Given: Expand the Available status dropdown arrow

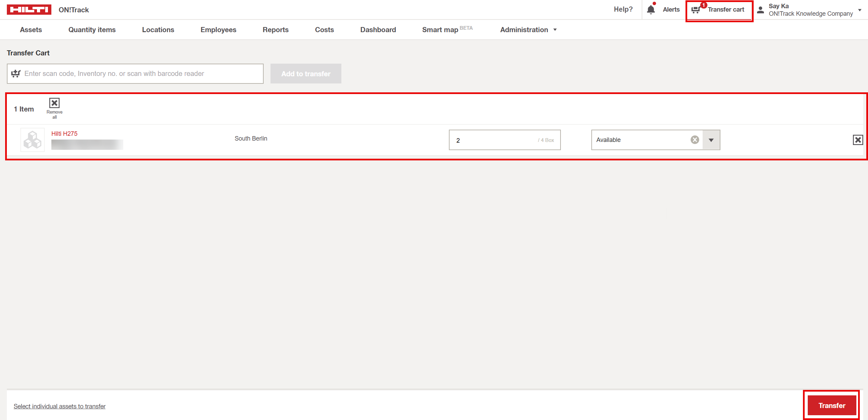Looking at the screenshot, I should click(711, 140).
